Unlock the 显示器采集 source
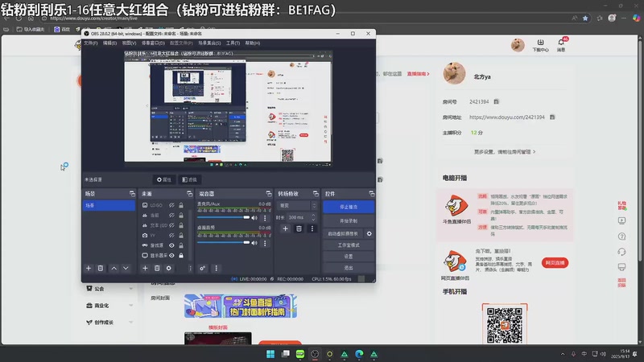 point(180,255)
